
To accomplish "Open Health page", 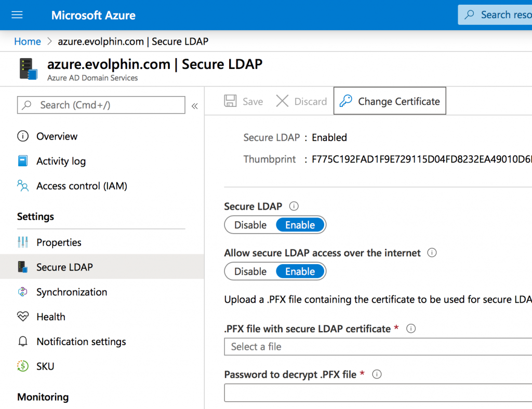I will click(x=51, y=317).
